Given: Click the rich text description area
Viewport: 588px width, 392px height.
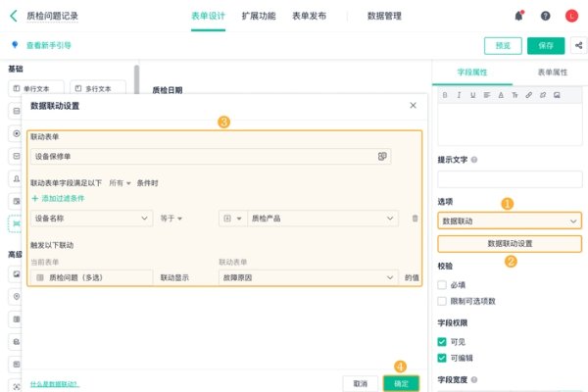Looking at the screenshot, I should click(x=510, y=124).
